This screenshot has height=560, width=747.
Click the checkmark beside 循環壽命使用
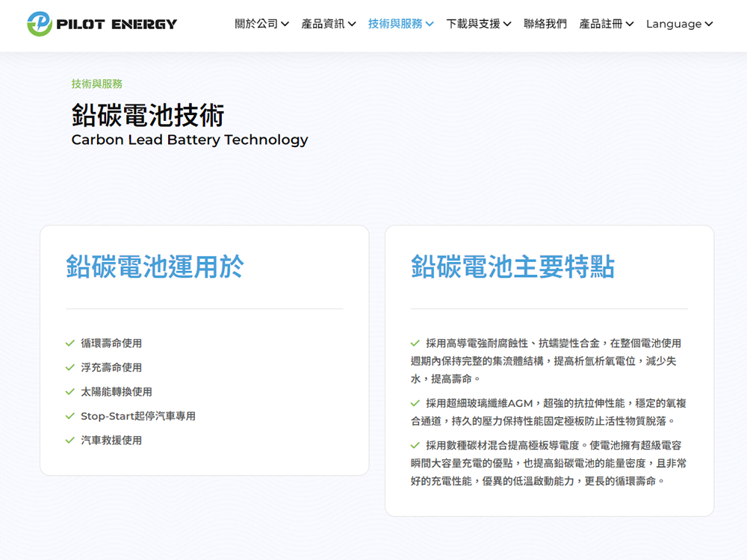[x=70, y=343]
